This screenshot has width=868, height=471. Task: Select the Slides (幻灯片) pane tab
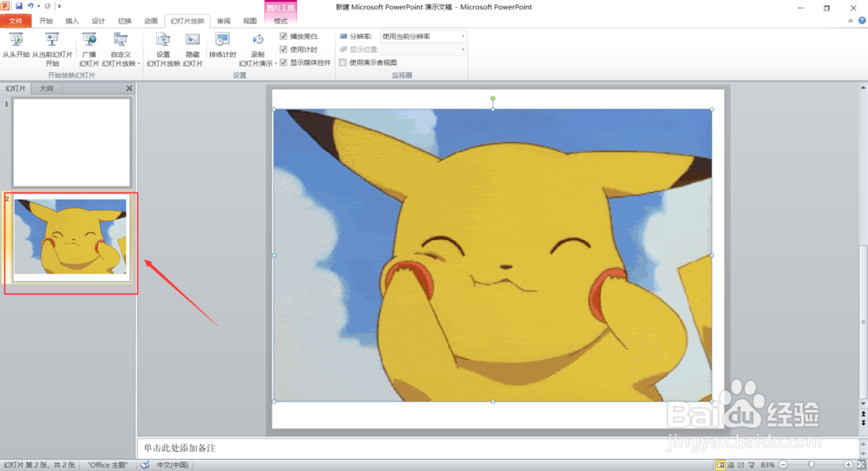pos(16,88)
